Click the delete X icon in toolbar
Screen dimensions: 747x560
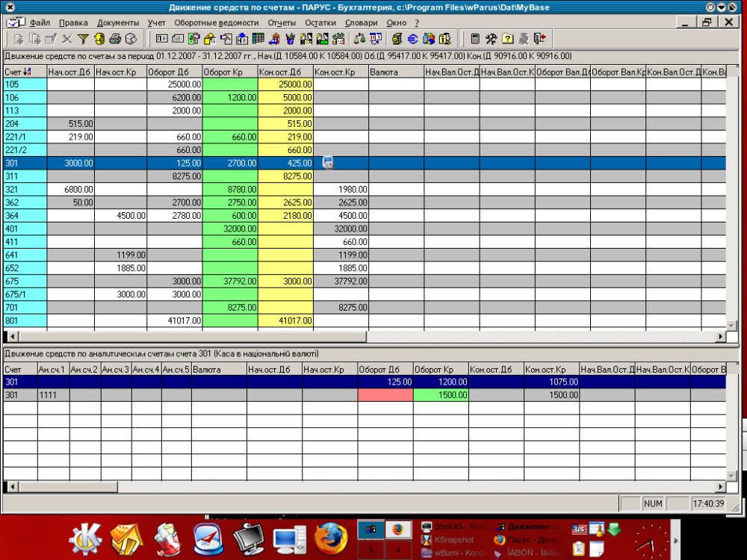click(x=67, y=39)
